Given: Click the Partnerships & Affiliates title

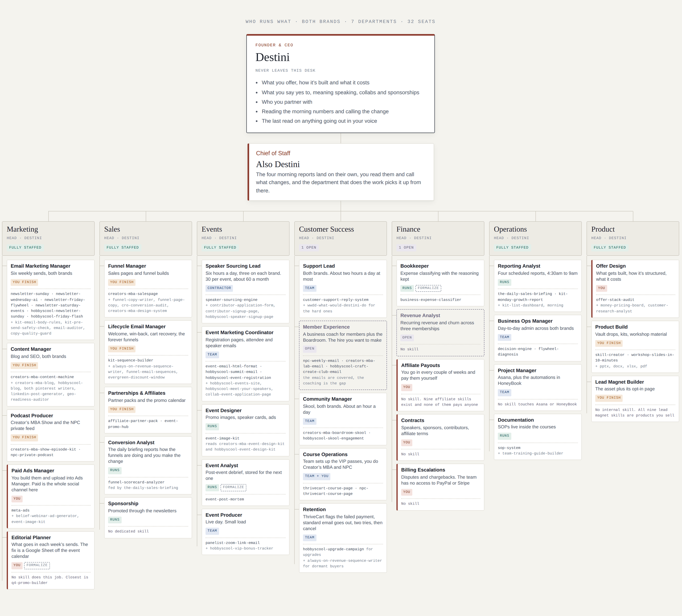Looking at the screenshot, I should [137, 393].
